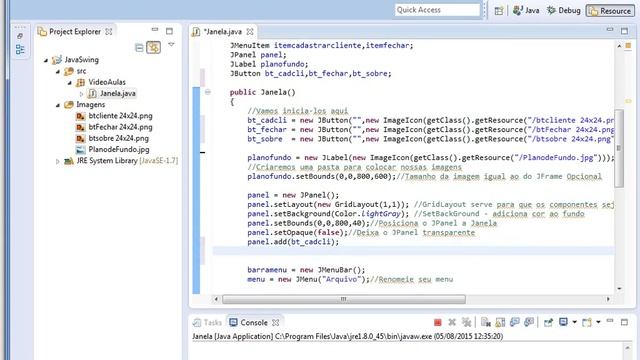Close the Console tab
Screen dimensions: 640x360
point(276,322)
